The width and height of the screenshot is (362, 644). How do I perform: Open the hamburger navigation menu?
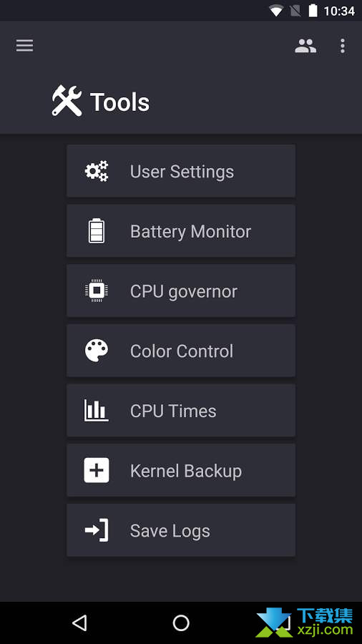tap(24, 46)
